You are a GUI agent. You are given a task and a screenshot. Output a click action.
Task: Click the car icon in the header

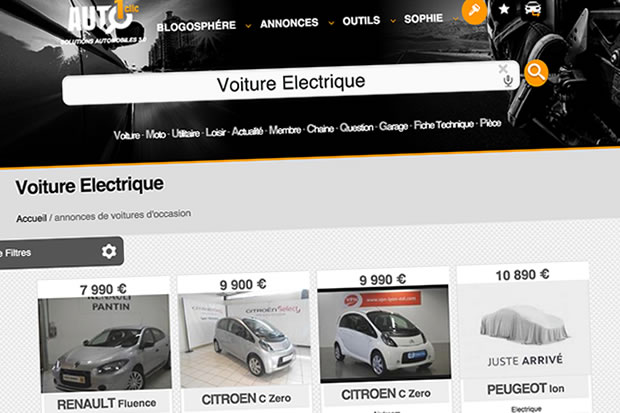click(533, 9)
